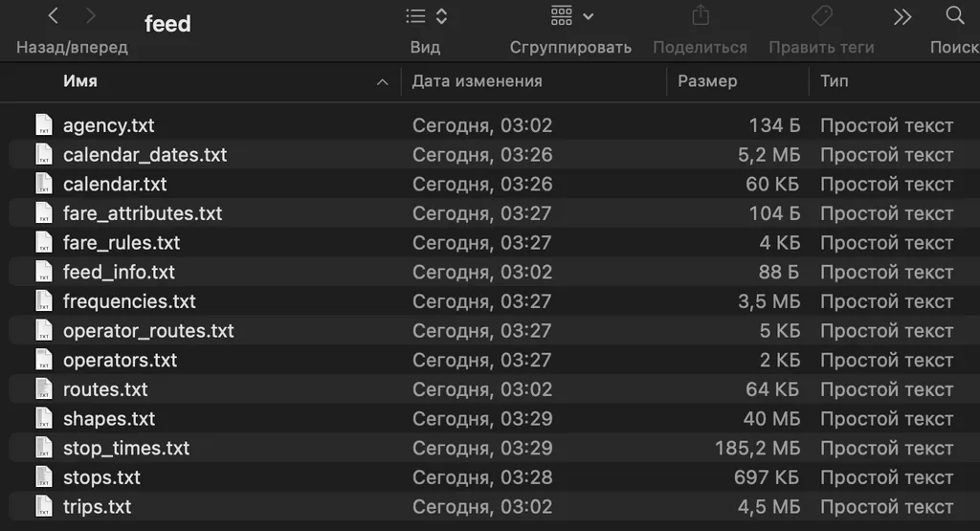Click the forward navigation arrow
This screenshot has width=980, height=531.
tap(91, 16)
